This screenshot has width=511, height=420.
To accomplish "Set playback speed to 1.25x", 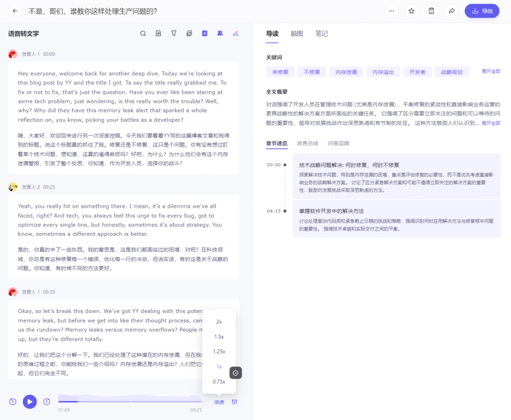I will 219,351.
